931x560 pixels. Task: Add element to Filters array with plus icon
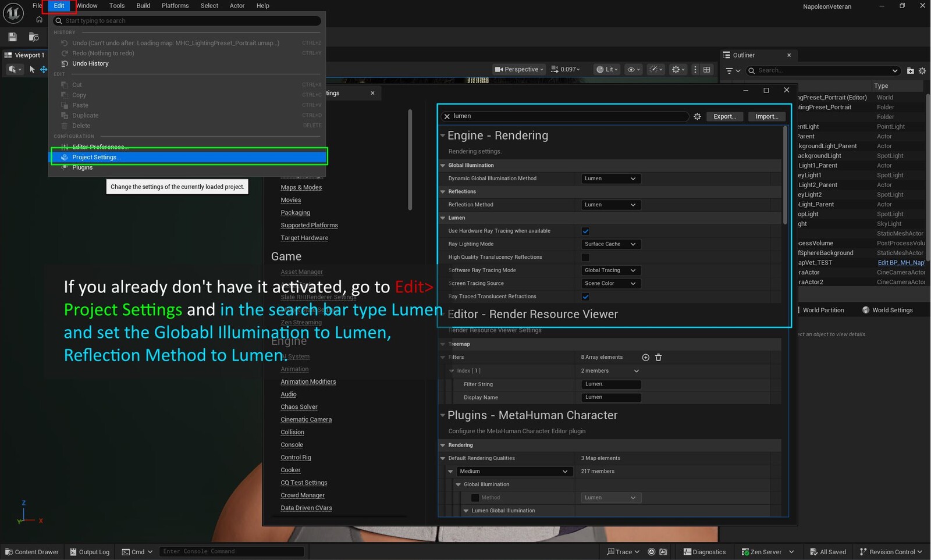pos(645,357)
